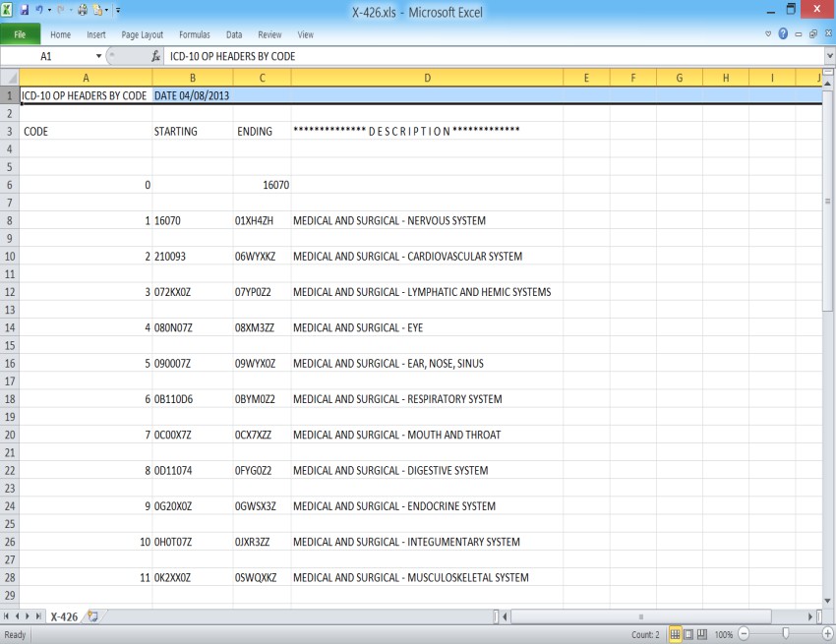Open the Excel application icon menu

tap(7, 10)
